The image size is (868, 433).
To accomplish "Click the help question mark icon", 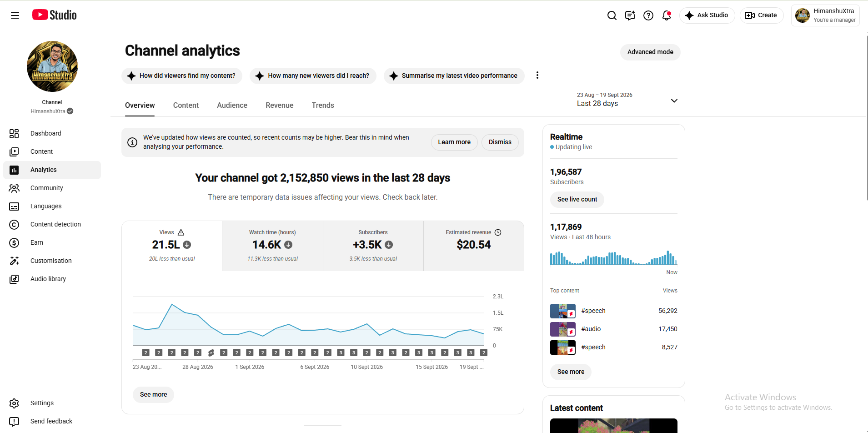I will point(648,15).
